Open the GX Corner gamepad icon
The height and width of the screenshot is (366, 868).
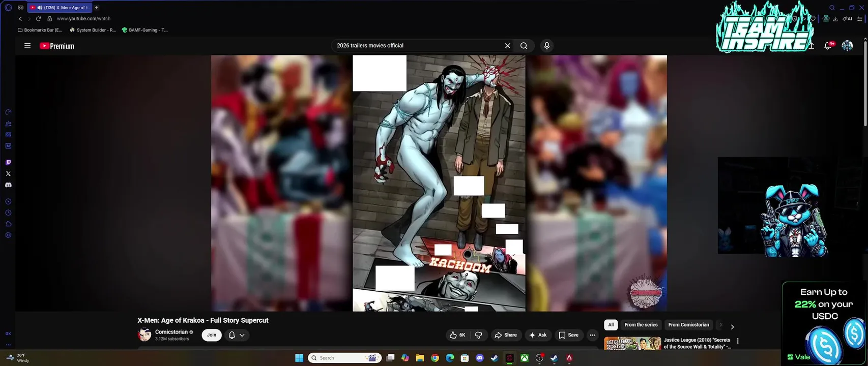tap(20, 8)
